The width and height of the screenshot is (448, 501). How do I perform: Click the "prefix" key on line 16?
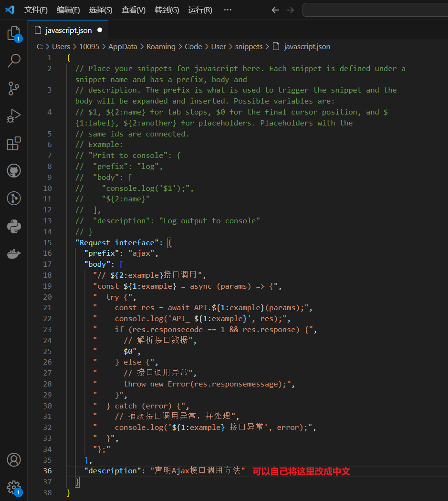(x=102, y=253)
